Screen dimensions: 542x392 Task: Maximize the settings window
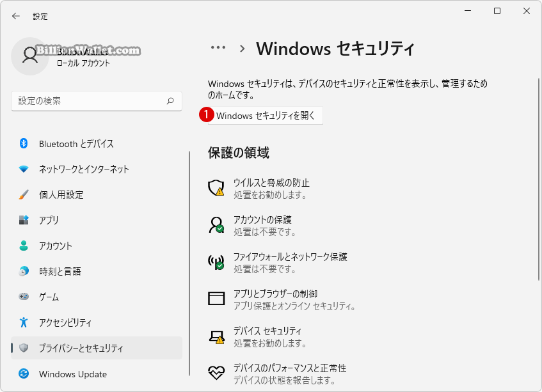[x=497, y=11]
